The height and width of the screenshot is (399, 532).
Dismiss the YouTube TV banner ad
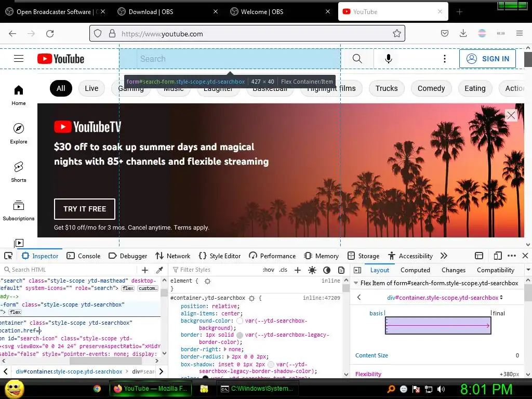511,115
